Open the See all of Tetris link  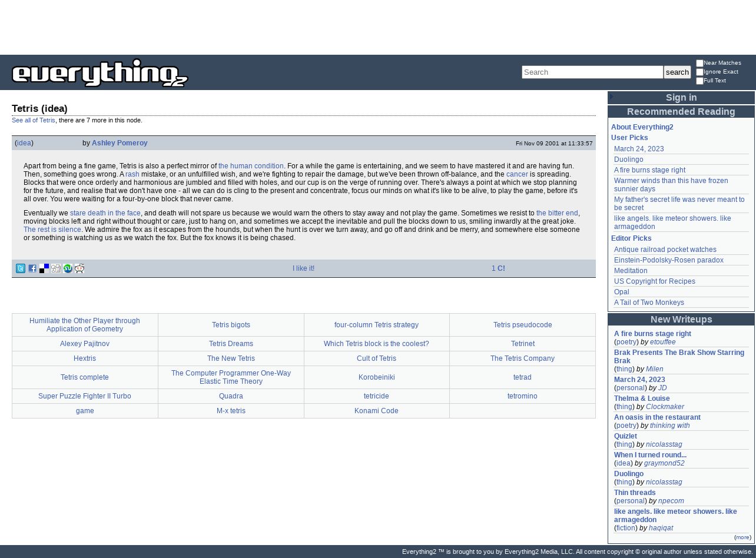[x=34, y=120]
